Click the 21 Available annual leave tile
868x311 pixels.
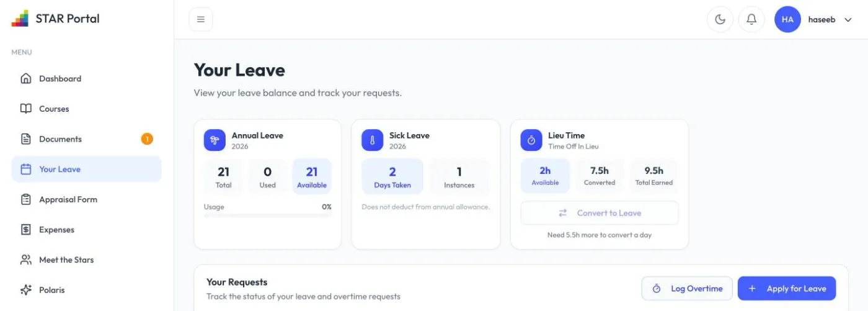(x=312, y=177)
